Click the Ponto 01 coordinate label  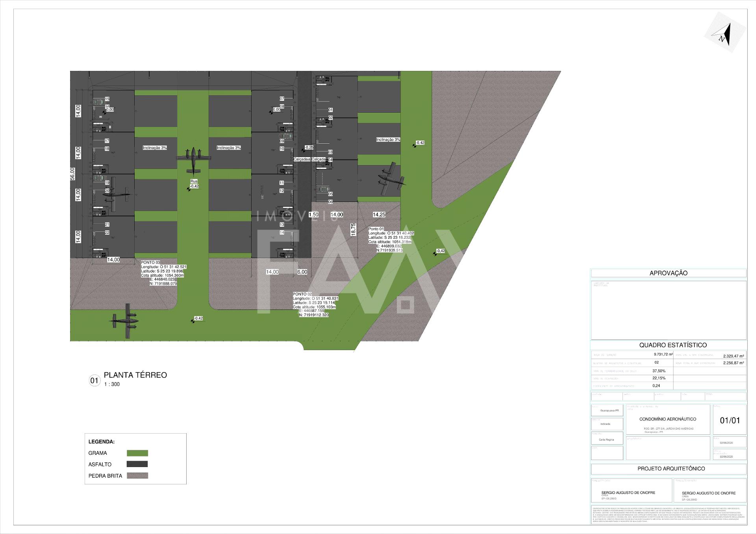click(x=376, y=229)
